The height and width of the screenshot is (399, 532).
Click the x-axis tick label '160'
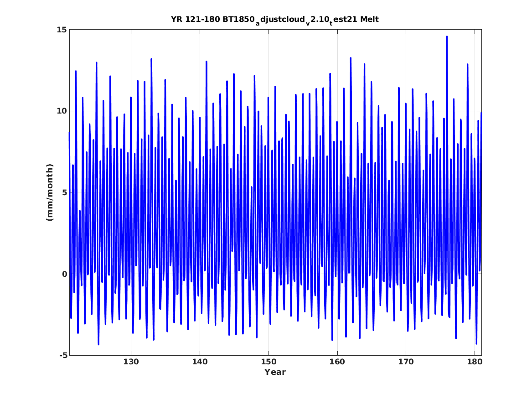coord(337,362)
